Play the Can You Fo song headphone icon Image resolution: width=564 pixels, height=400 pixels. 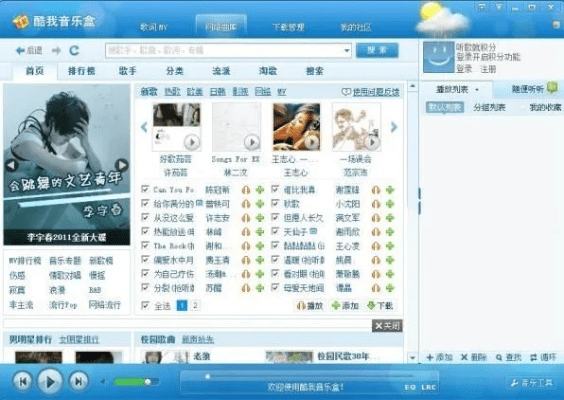point(246,190)
